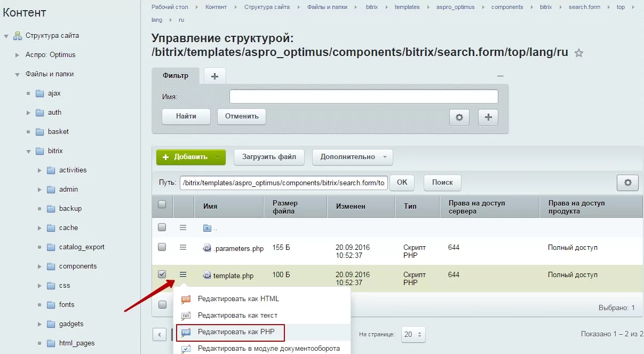
Task: Click the template.php file icon
Action: [207, 276]
